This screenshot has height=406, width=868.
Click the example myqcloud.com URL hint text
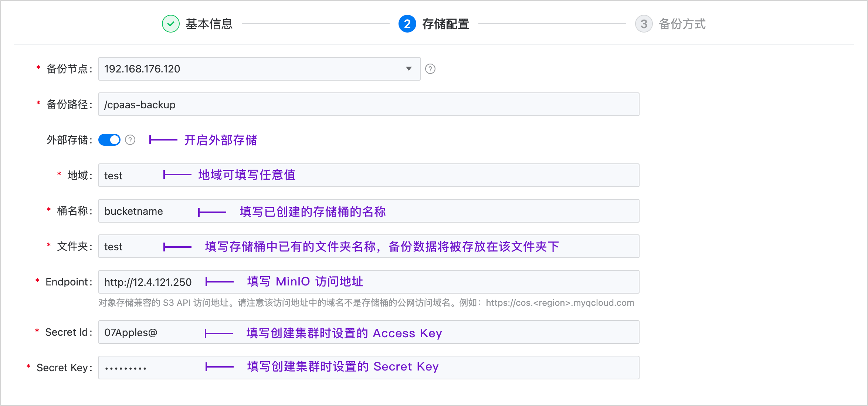pos(560,303)
